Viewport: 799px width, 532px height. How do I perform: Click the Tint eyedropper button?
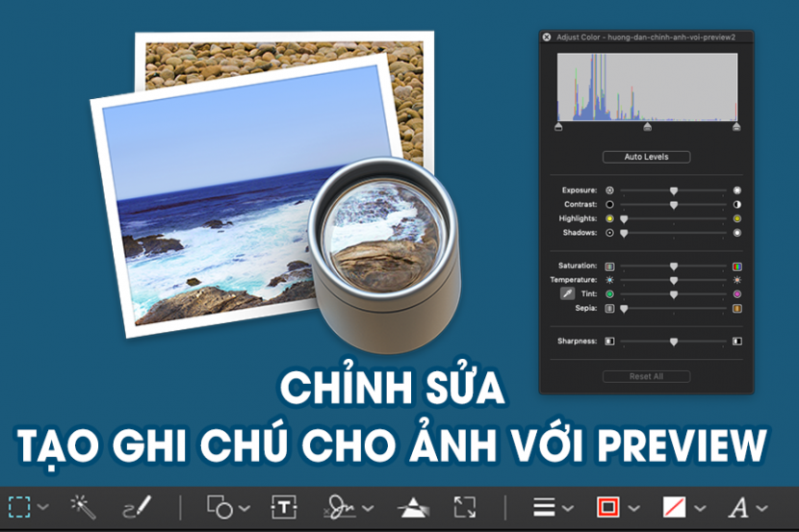pos(567,293)
